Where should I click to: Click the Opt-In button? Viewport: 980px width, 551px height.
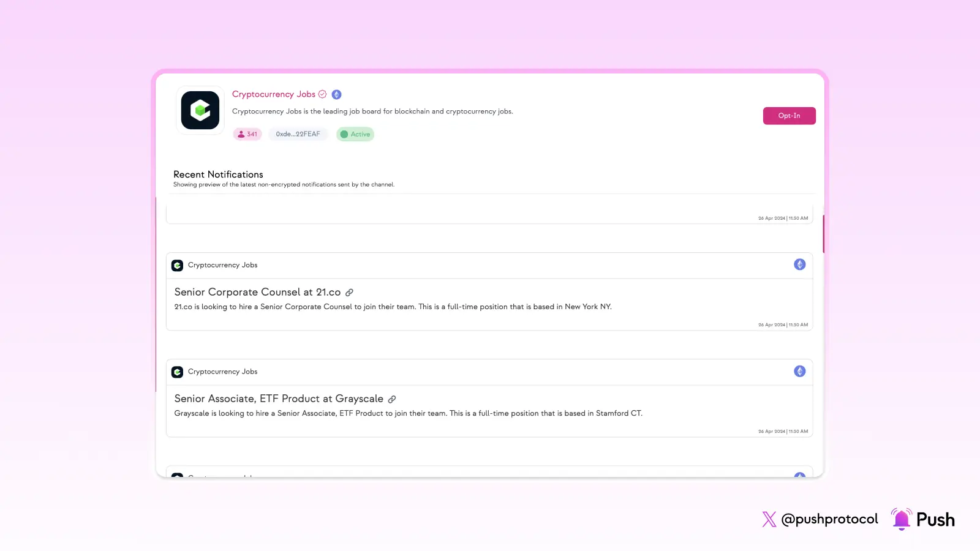tap(789, 116)
